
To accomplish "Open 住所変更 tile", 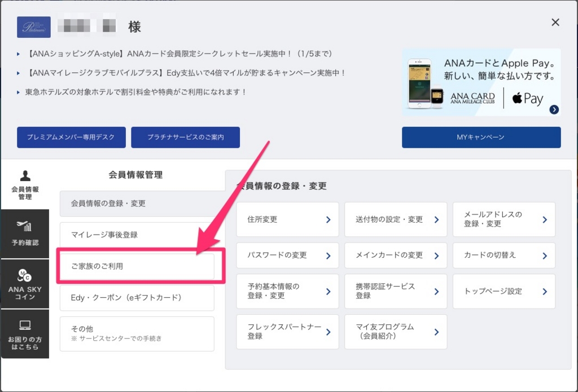I will pyautogui.click(x=287, y=219).
